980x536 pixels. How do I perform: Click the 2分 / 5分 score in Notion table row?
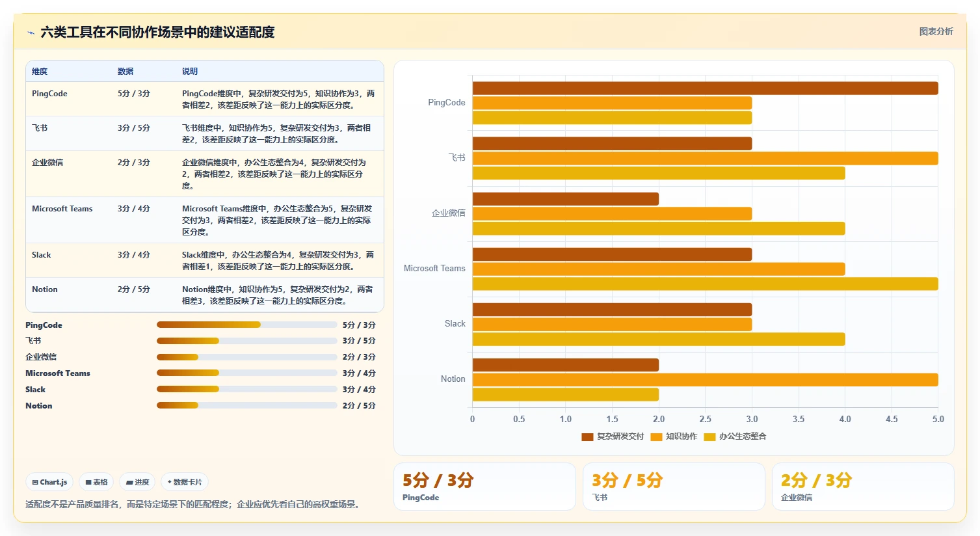point(134,289)
